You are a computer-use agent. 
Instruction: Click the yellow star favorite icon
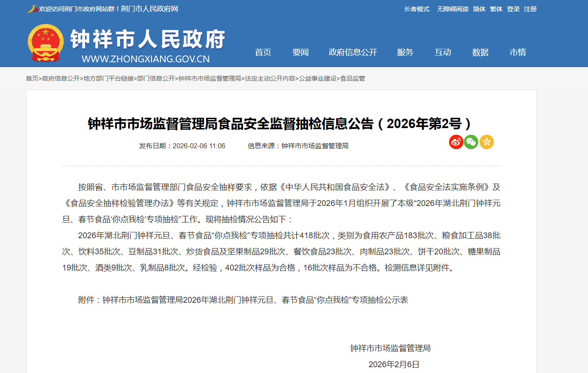coord(486,142)
